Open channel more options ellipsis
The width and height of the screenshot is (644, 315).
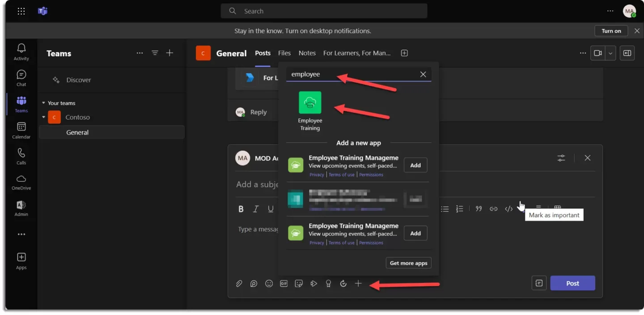tap(583, 53)
